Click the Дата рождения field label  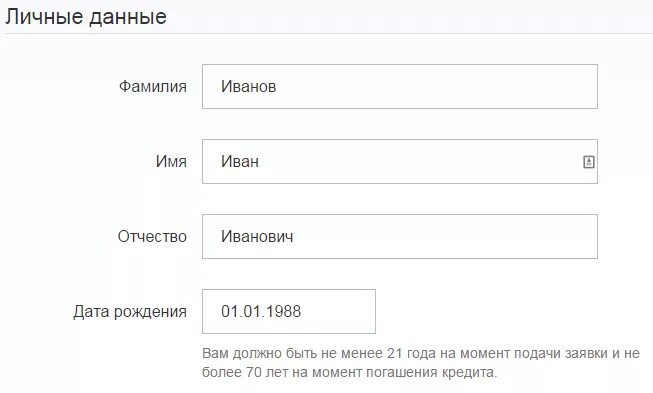point(130,312)
